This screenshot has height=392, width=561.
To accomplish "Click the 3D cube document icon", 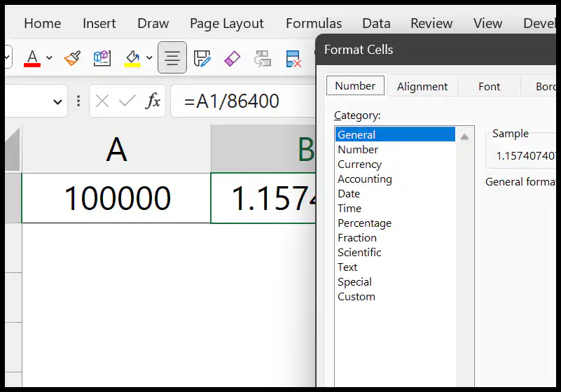I will (x=102, y=58).
